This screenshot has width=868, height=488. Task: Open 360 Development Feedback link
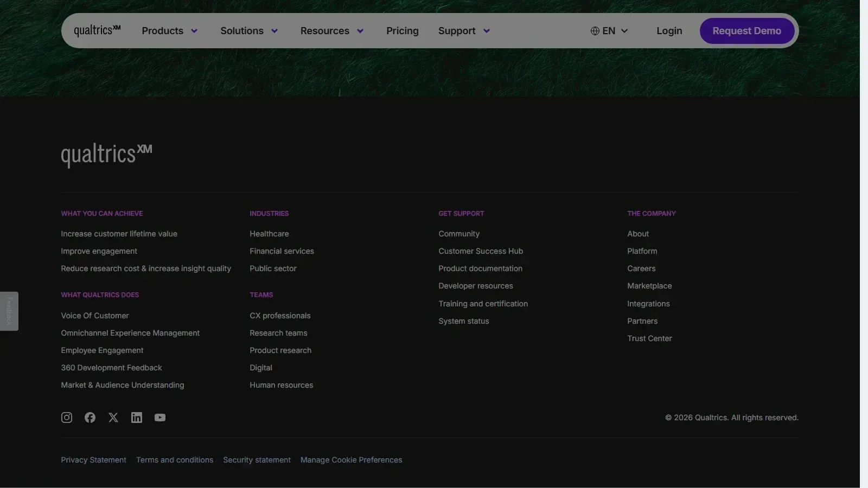point(111,368)
